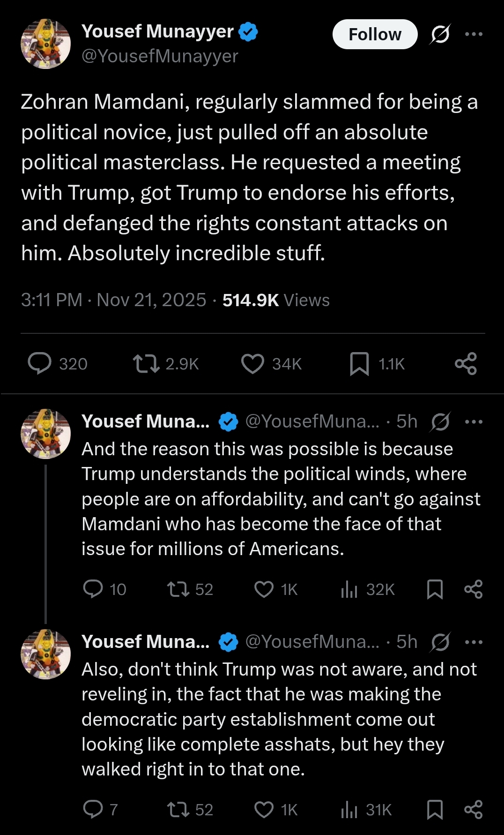
Task: Bookmark the affordability reply tweet
Action: pyautogui.click(x=435, y=589)
